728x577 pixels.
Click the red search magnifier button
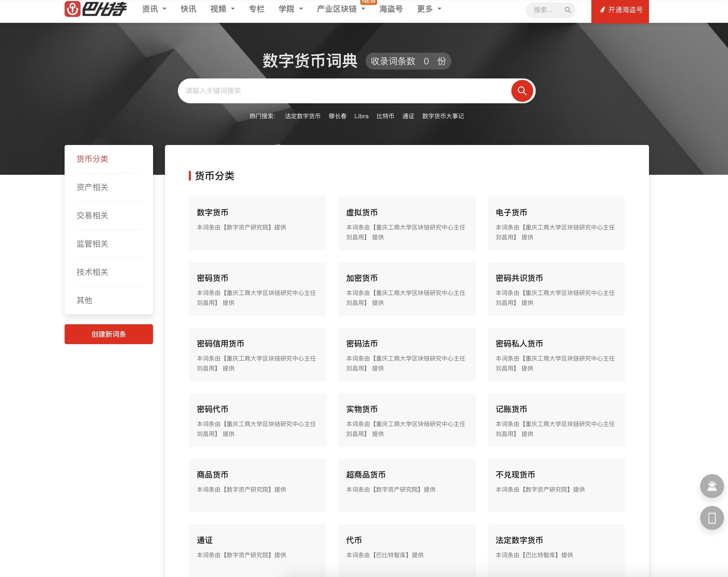click(522, 91)
